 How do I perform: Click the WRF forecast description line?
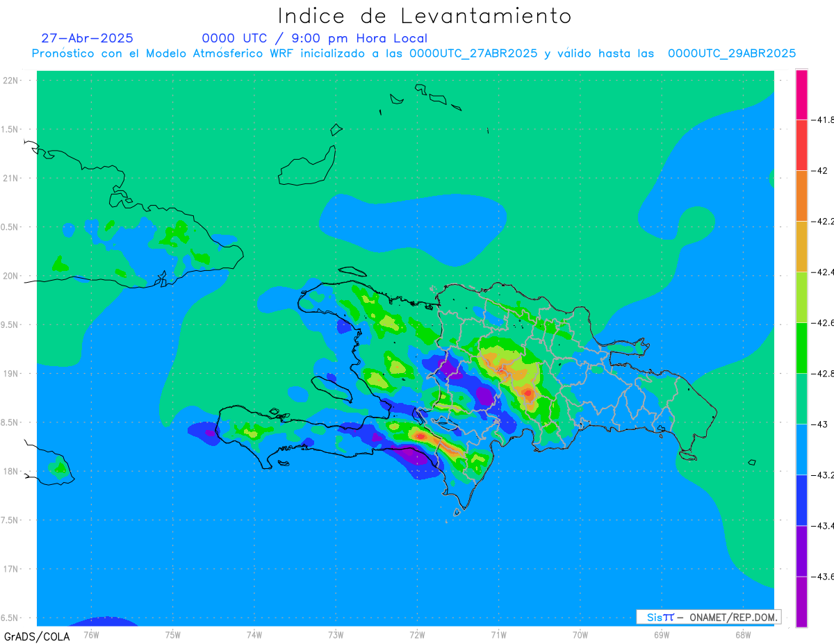click(x=414, y=53)
